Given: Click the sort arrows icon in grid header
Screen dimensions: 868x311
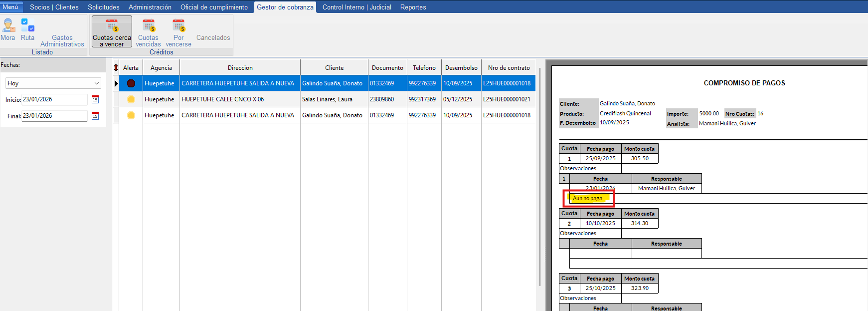Looking at the screenshot, I should [116, 68].
